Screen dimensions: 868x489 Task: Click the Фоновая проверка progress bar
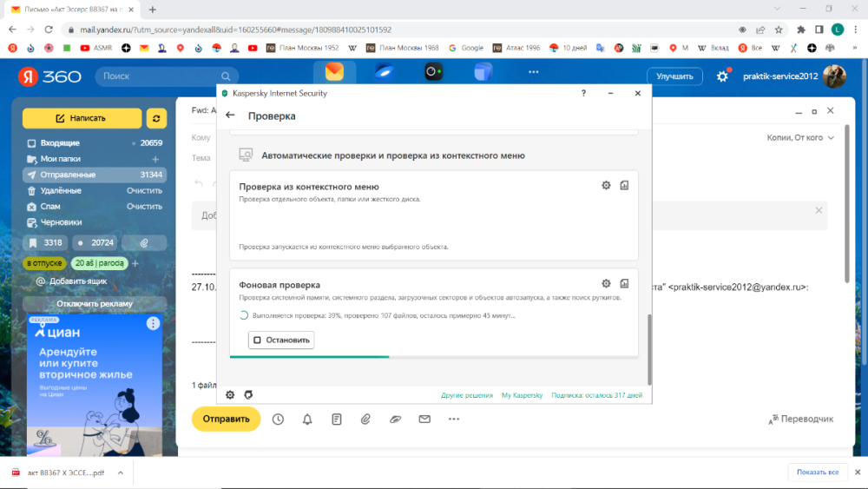coord(434,357)
